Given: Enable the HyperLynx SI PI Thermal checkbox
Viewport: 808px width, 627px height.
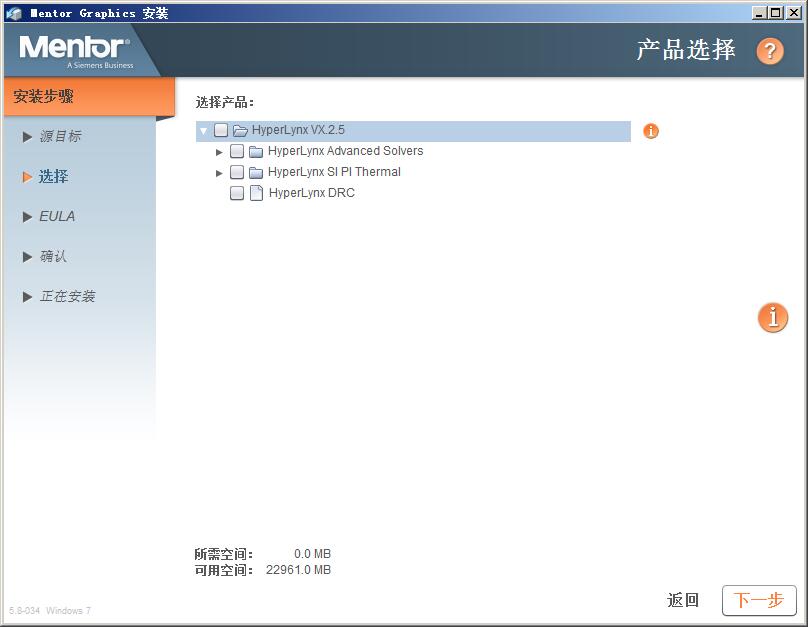Looking at the screenshot, I should (x=237, y=172).
